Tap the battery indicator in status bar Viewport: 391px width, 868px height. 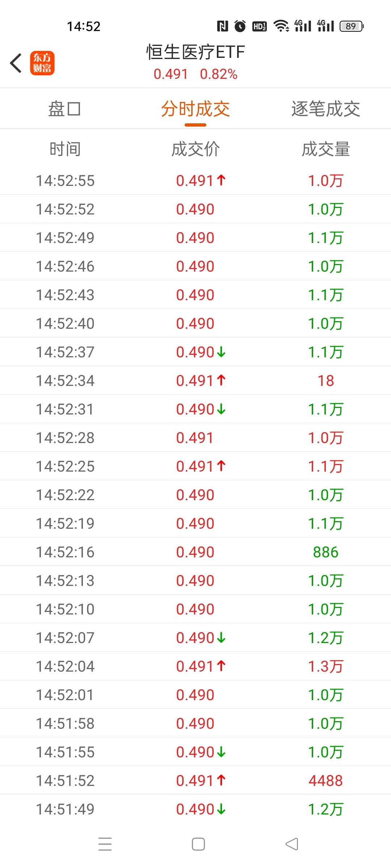tap(351, 26)
